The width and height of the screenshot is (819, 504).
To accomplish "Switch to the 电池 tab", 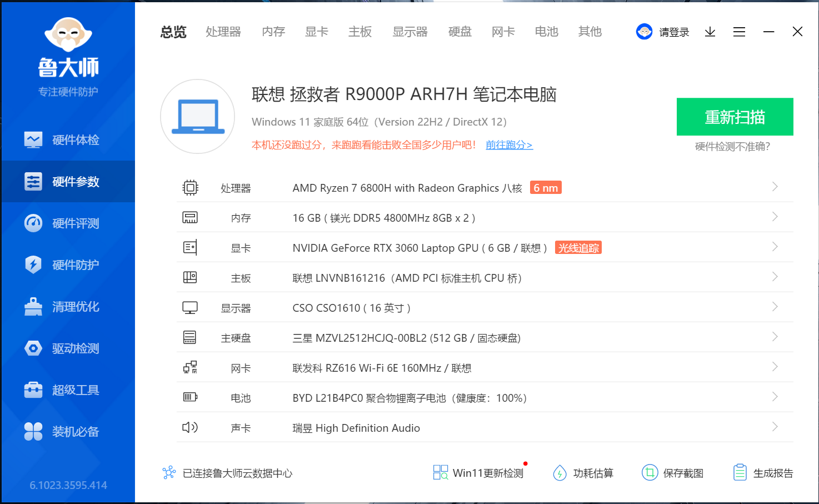I will (547, 32).
